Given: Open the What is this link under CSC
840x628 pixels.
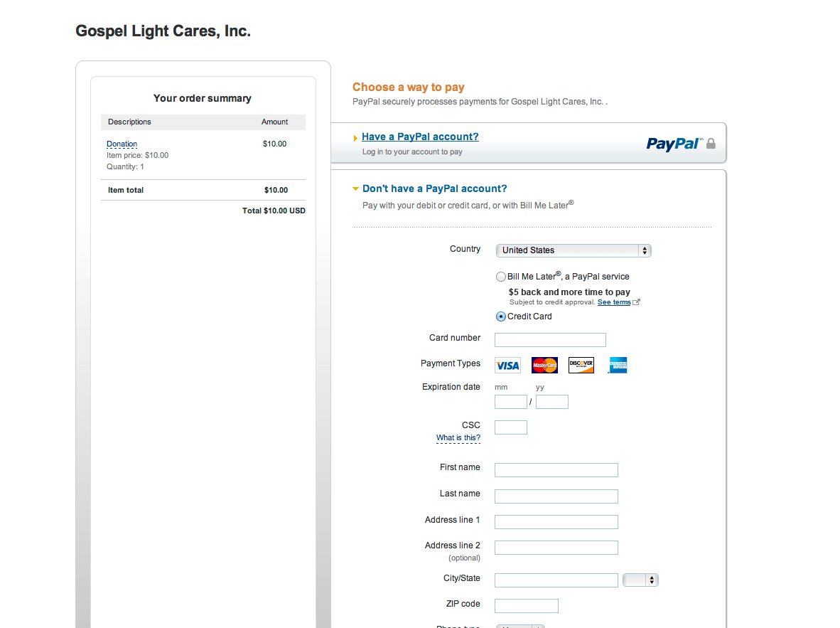Looking at the screenshot, I should coord(458,438).
